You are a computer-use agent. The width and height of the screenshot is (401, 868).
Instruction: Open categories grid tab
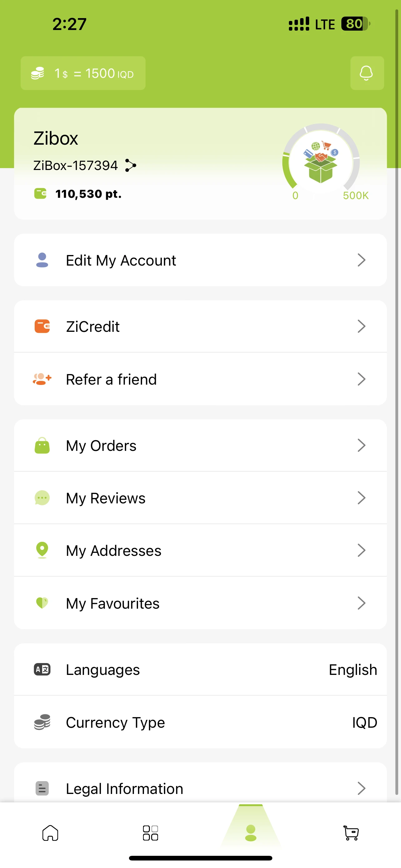pos(151,833)
